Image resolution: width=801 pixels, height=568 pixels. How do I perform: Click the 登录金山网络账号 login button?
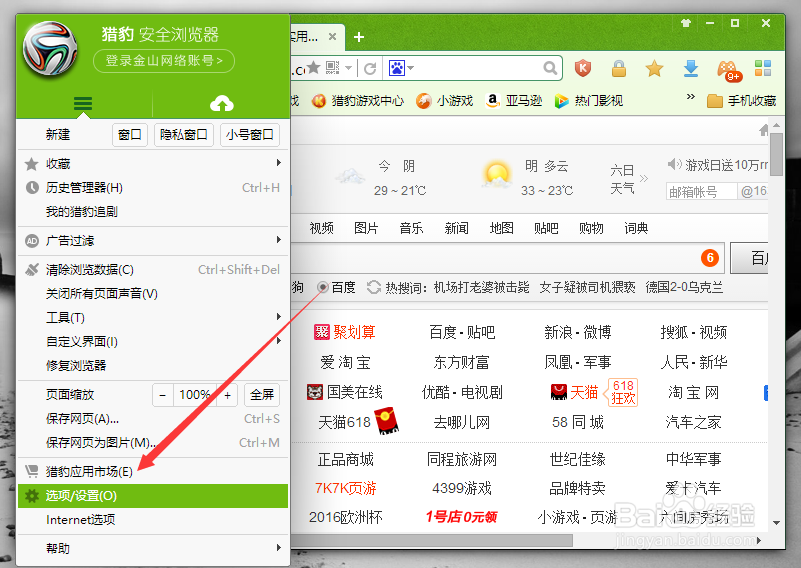pos(164,61)
